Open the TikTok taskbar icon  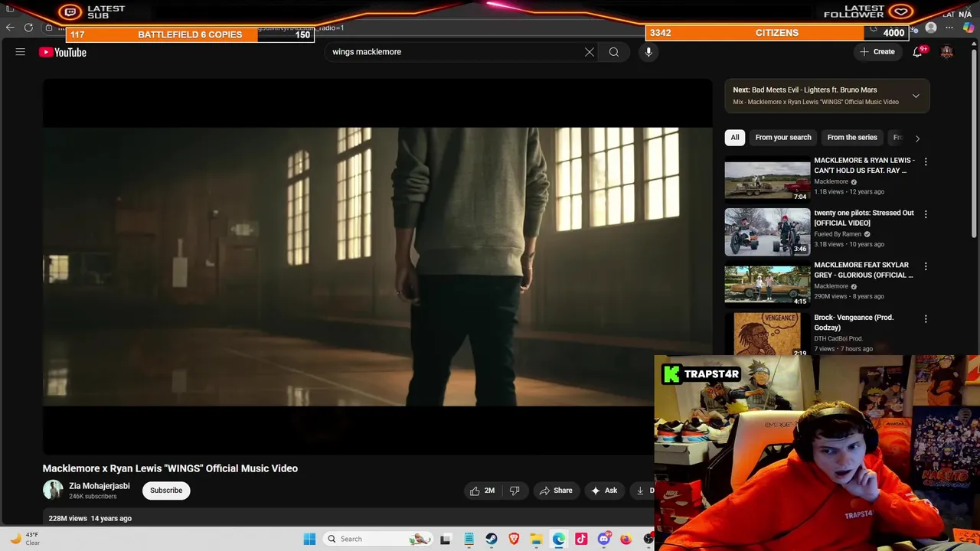(581, 539)
